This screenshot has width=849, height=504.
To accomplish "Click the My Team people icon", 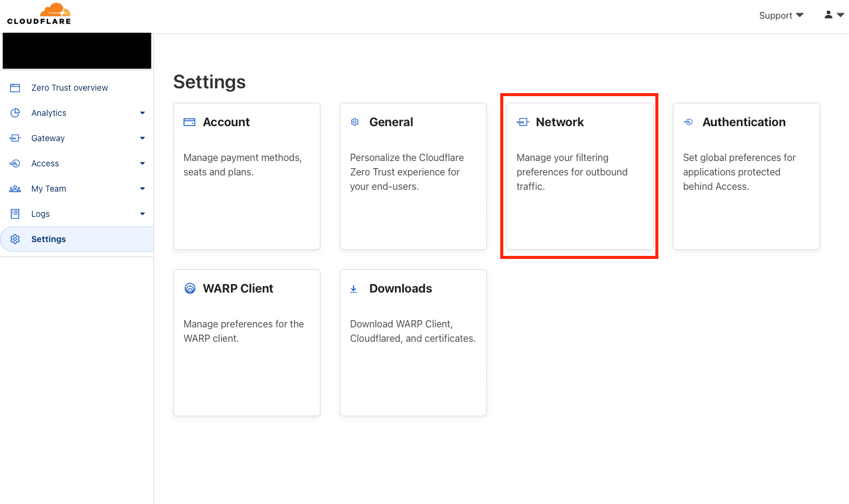I will coord(15,189).
